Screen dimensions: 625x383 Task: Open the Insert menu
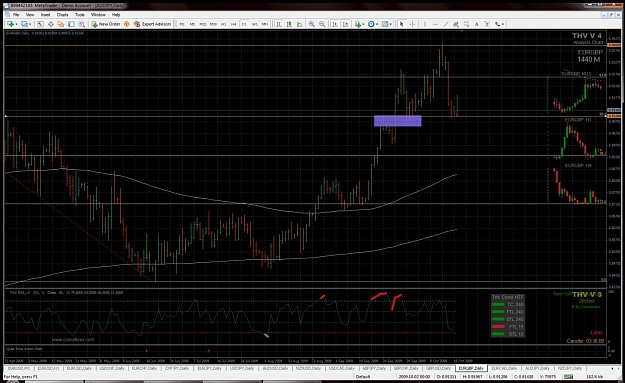tap(45, 14)
